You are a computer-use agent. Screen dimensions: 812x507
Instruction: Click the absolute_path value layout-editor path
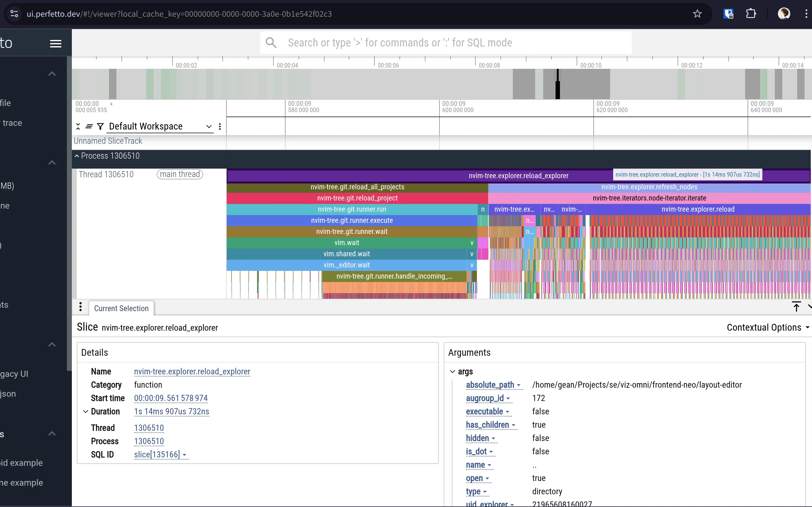[x=637, y=385]
